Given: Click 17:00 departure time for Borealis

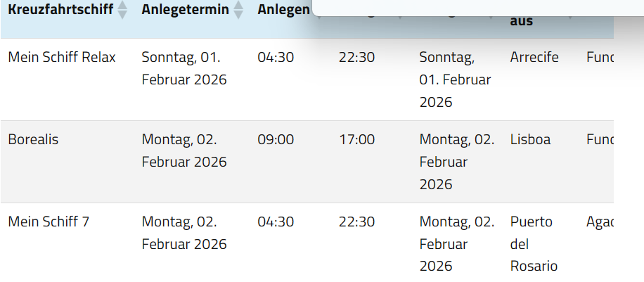Looking at the screenshot, I should [356, 139].
